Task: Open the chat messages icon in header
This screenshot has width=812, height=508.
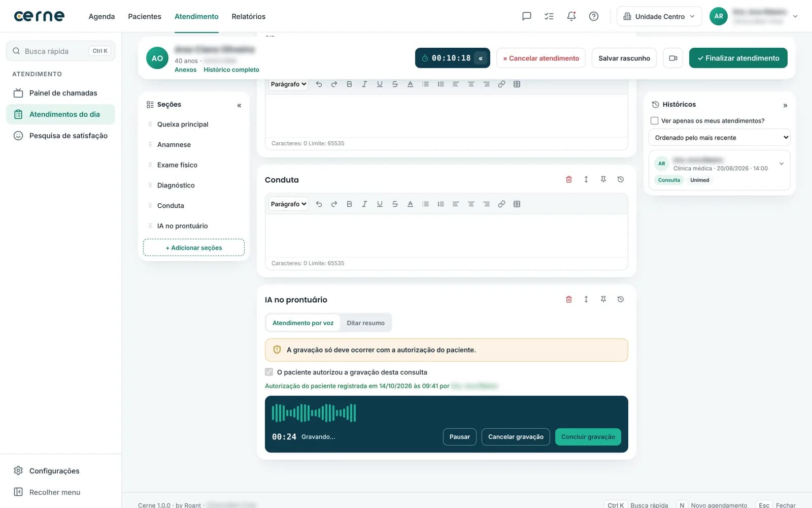Action: click(x=527, y=16)
